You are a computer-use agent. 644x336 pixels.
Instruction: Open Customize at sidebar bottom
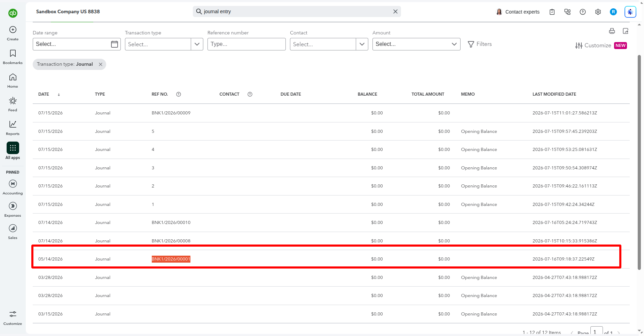pos(13,318)
